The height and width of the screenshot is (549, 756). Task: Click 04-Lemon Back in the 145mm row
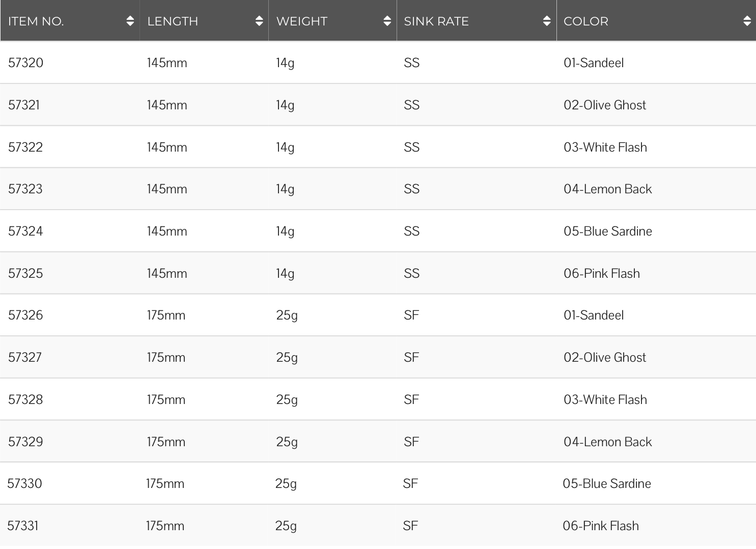(x=608, y=189)
